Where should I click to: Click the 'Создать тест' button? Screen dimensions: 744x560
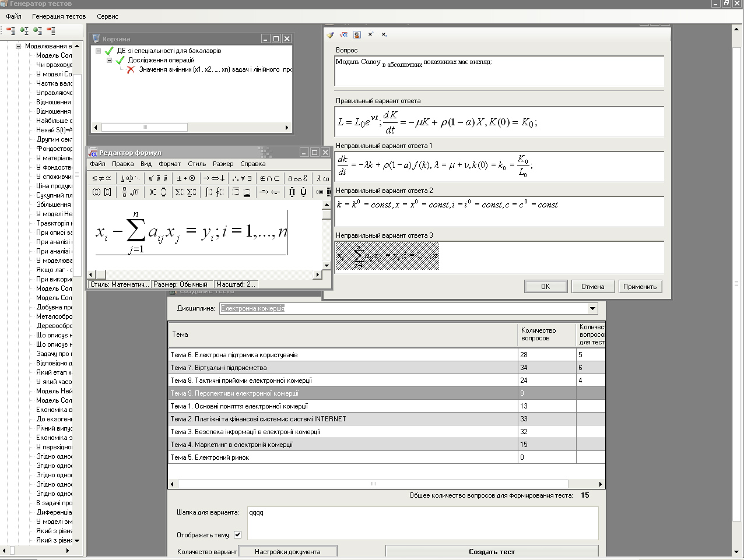pyautogui.click(x=492, y=551)
